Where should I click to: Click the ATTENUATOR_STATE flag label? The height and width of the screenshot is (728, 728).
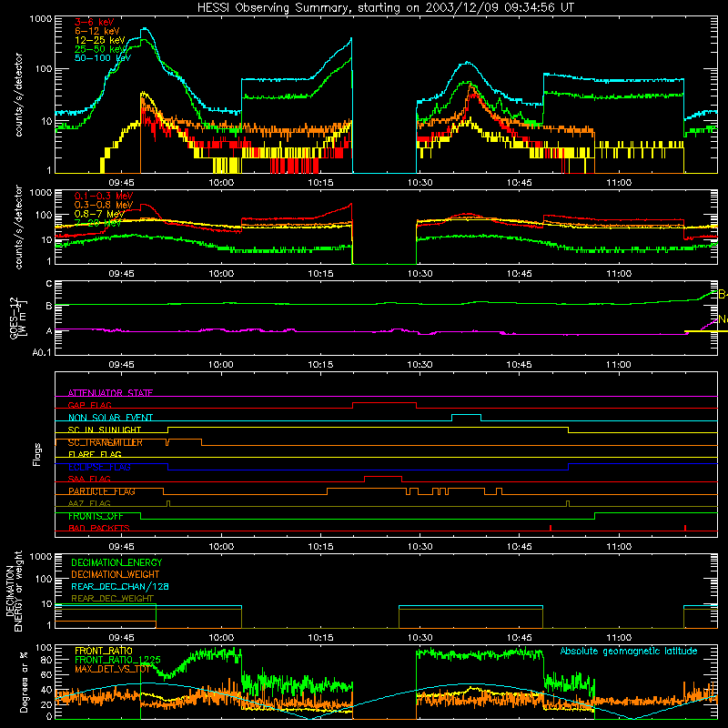coord(110,393)
